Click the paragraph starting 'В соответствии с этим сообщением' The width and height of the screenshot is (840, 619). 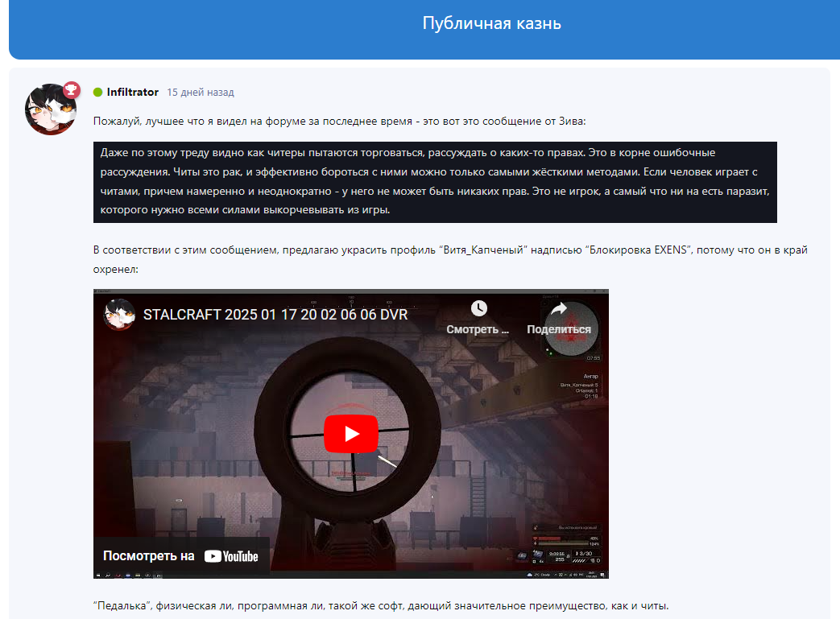[x=450, y=260]
